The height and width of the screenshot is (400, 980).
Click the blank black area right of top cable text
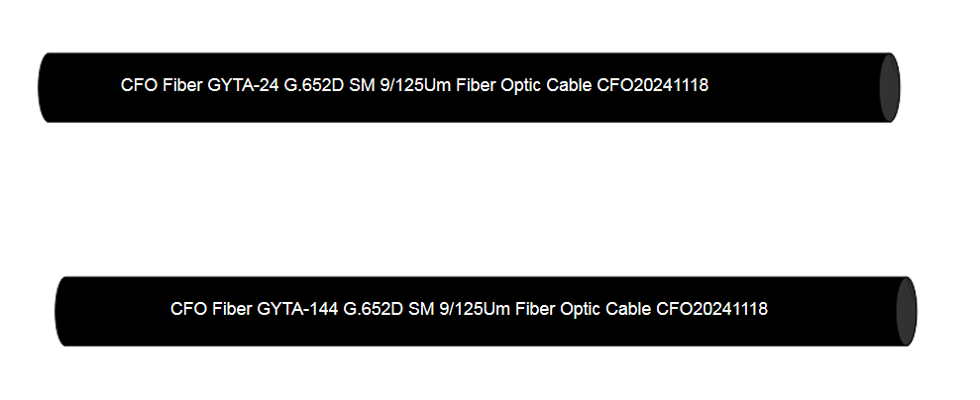point(793,87)
